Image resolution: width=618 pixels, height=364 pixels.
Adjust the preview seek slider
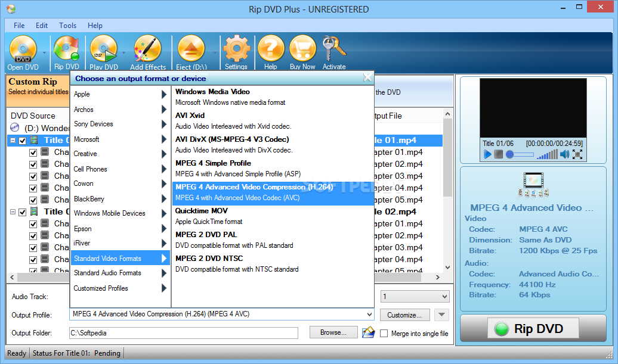click(x=520, y=155)
